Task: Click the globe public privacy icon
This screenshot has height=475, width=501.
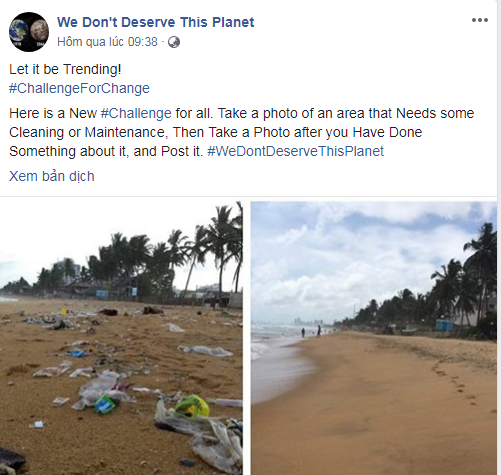Action: coord(174,42)
